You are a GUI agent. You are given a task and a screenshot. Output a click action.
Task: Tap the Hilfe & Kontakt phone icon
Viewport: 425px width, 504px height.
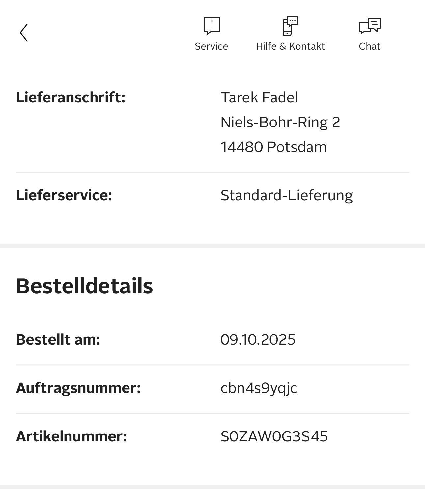pyautogui.click(x=290, y=26)
